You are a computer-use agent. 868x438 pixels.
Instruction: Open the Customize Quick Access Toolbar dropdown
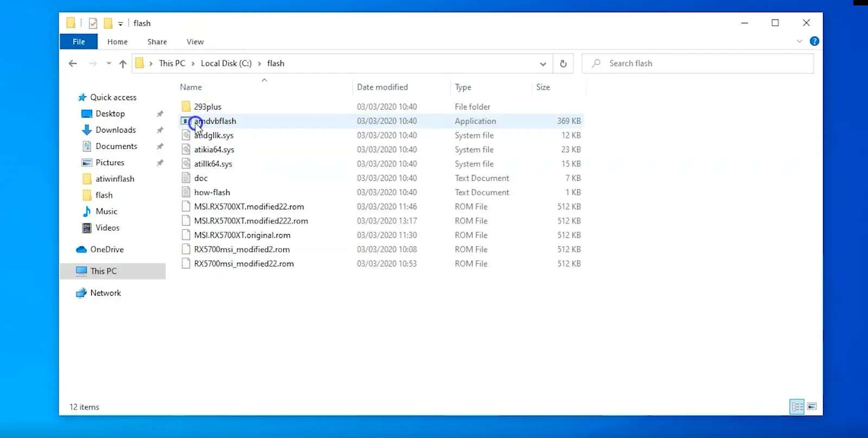[120, 23]
